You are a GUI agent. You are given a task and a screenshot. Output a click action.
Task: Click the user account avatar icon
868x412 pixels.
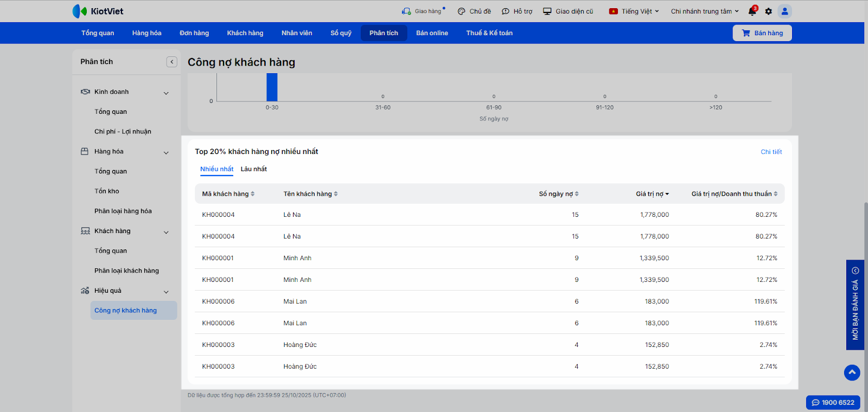point(784,11)
